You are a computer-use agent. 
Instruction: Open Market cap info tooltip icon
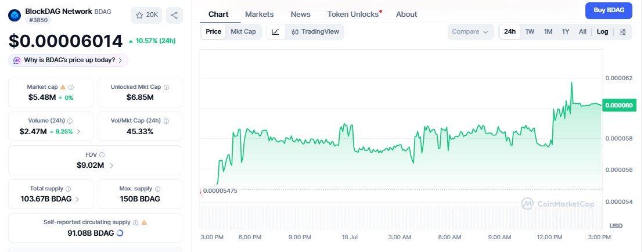pos(71,87)
